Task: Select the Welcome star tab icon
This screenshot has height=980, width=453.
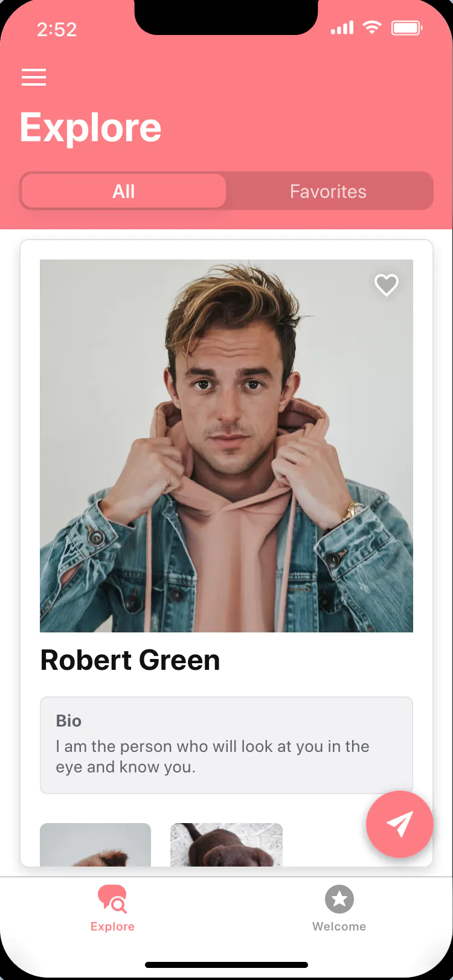Action: [x=339, y=899]
